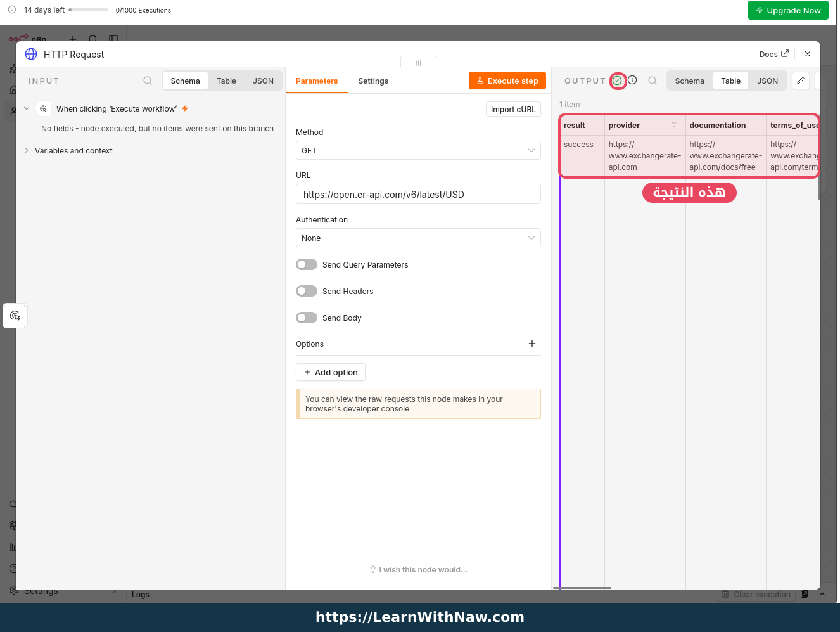Edit output with the pencil icon
This screenshot has width=840, height=632.
pyautogui.click(x=801, y=81)
